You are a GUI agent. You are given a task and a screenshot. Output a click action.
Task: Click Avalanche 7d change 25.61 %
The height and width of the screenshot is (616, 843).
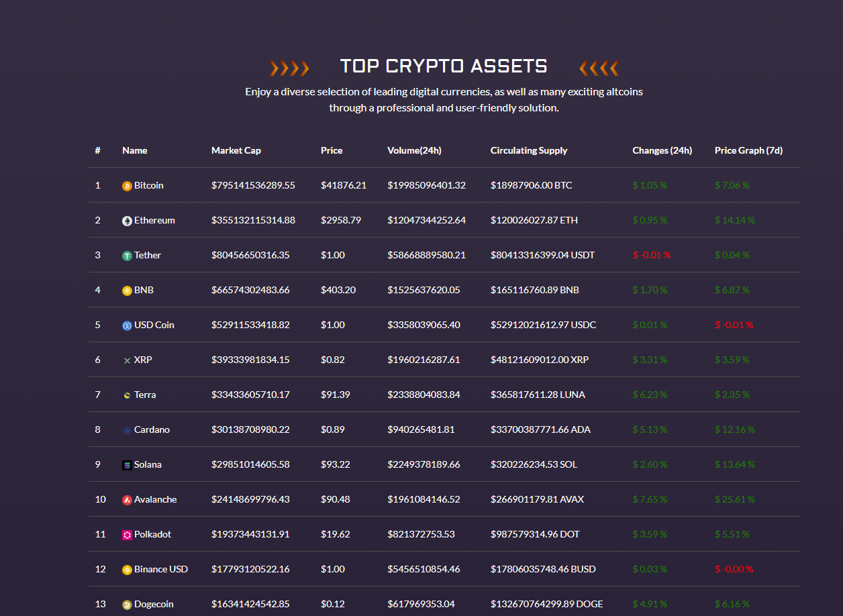tap(735, 499)
